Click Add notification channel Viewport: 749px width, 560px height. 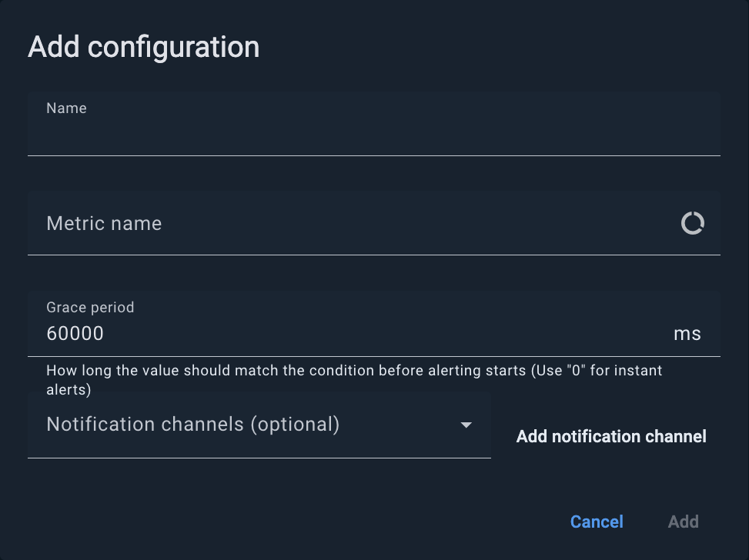pos(610,436)
